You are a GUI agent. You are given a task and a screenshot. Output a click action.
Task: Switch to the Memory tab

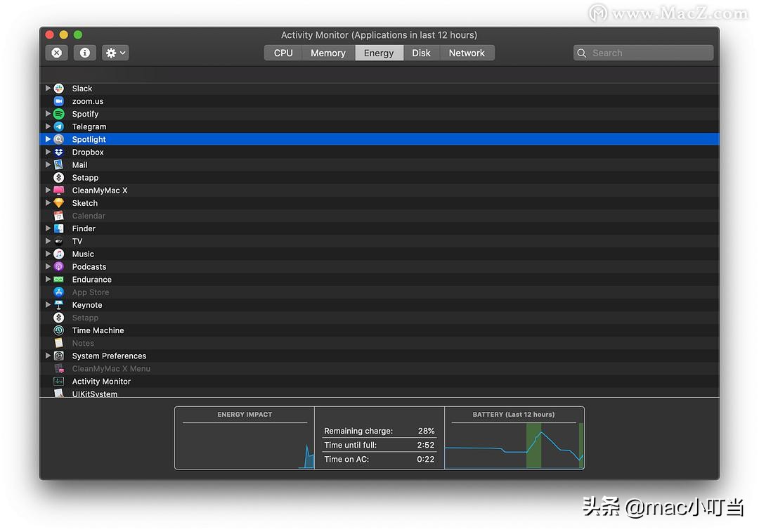[x=327, y=52]
